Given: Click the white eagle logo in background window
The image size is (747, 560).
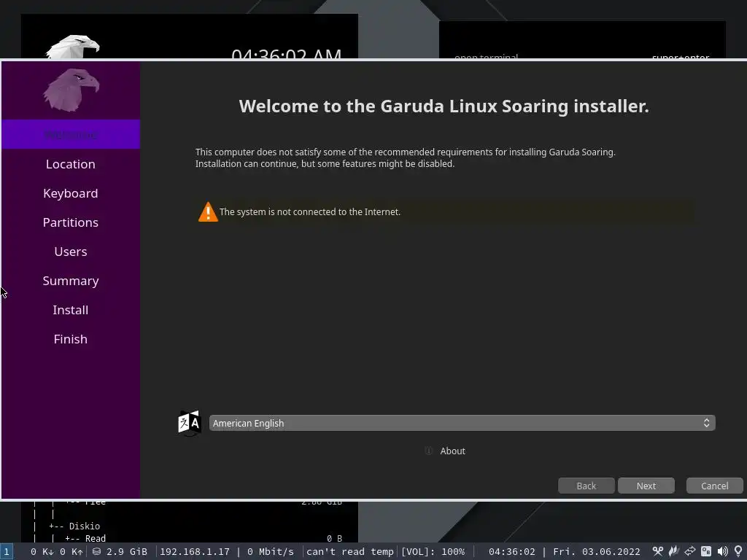Looking at the screenshot, I should click(72, 47).
